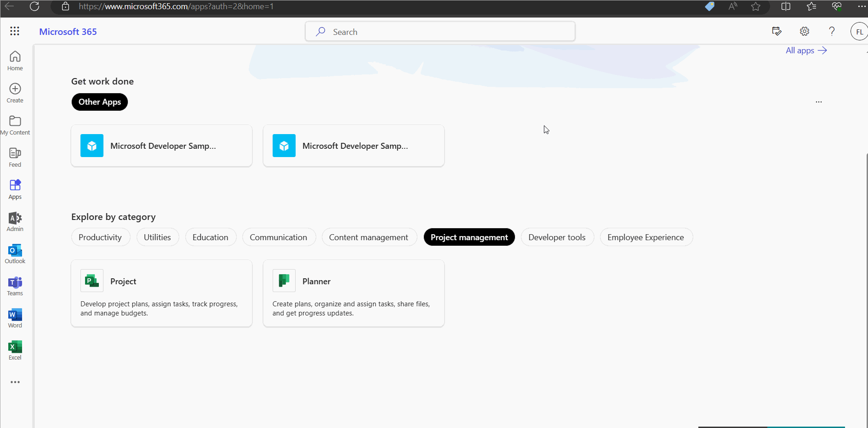Open the app launcher waffle icon
Image resolution: width=868 pixels, height=428 pixels.
coord(15,31)
